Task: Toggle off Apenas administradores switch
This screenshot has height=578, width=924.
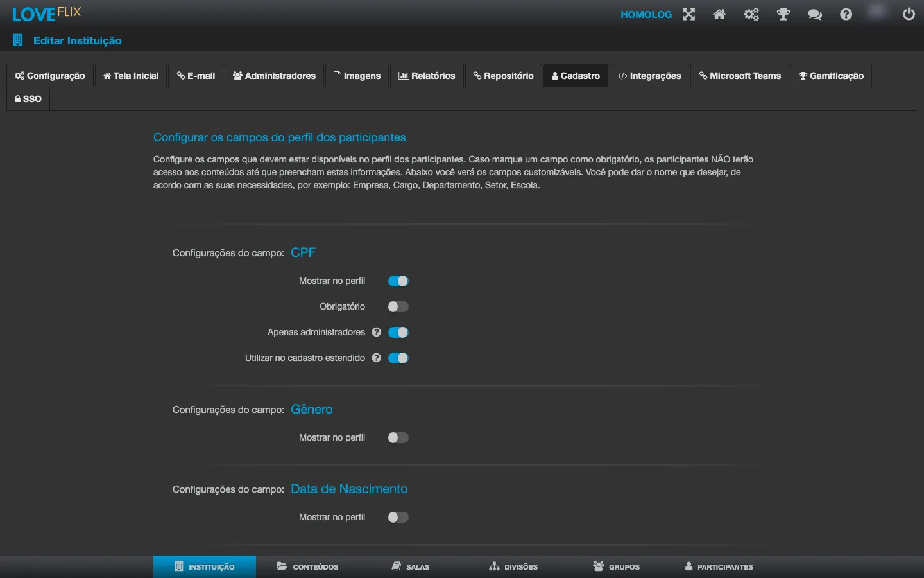Action: pyautogui.click(x=398, y=332)
